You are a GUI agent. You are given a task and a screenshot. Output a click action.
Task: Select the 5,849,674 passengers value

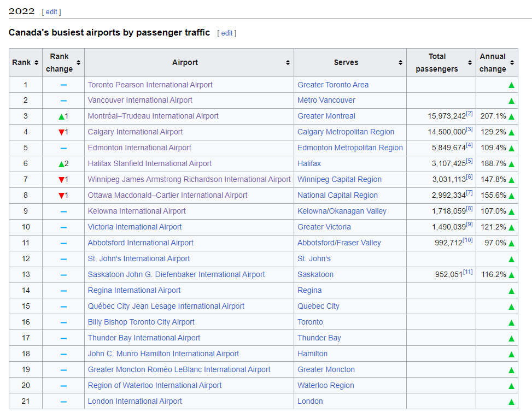point(448,148)
